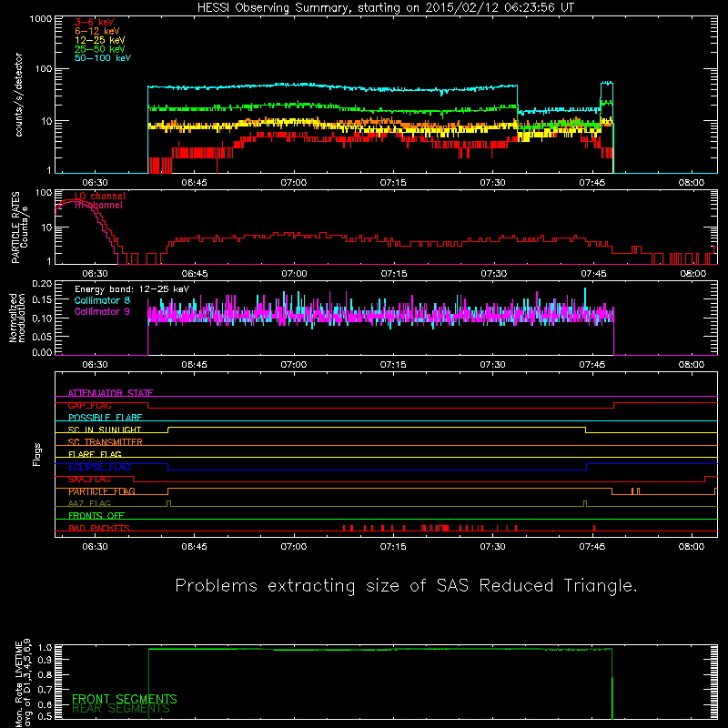Screen dimensions: 728x728
Task: Click the SC_IN_SUNLIGHT flag label
Action: point(105,430)
